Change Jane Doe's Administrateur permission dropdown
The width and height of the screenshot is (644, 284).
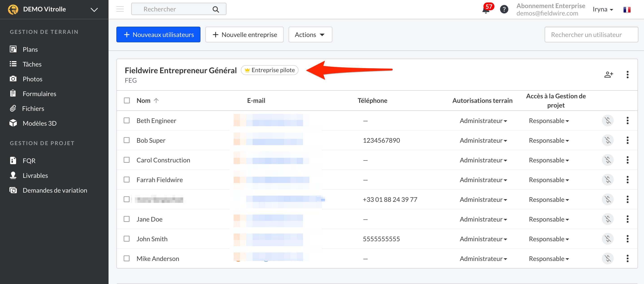coord(483,219)
